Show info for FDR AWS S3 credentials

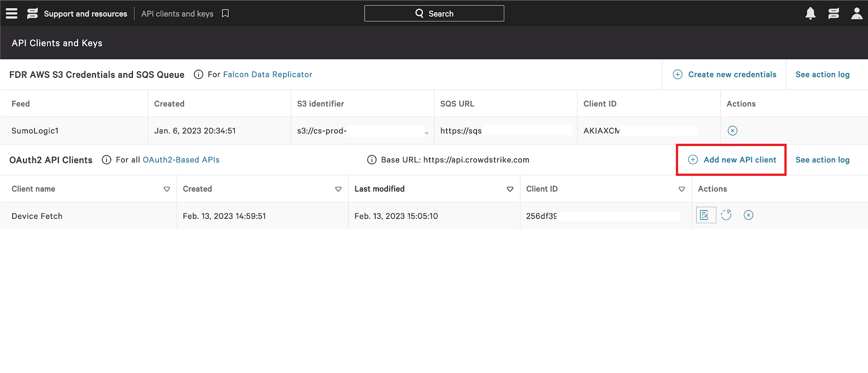198,75
